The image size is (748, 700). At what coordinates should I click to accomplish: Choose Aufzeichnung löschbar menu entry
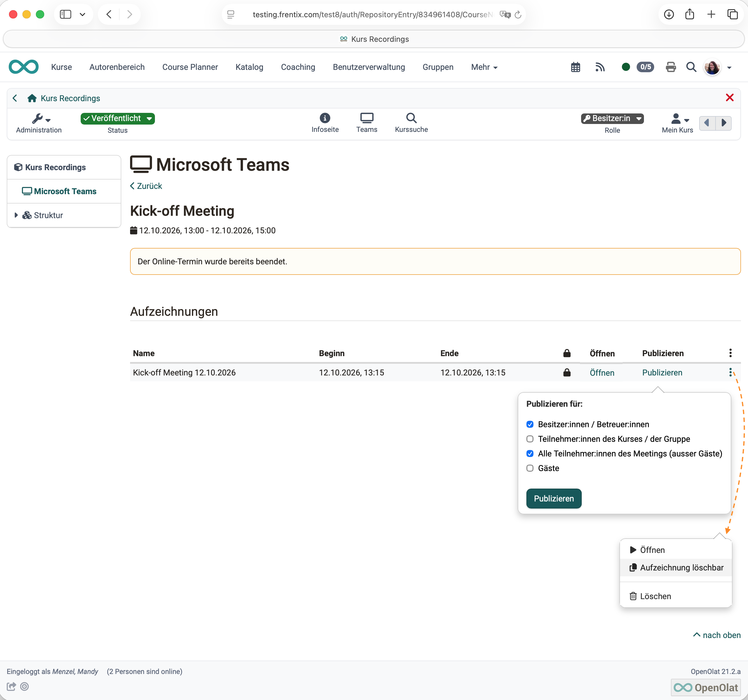tap(676, 568)
